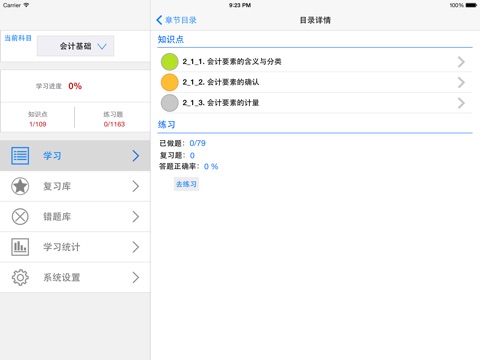The width and height of the screenshot is (480, 360).
Task: Open the 学习统计 menu item
Action: tap(75, 247)
